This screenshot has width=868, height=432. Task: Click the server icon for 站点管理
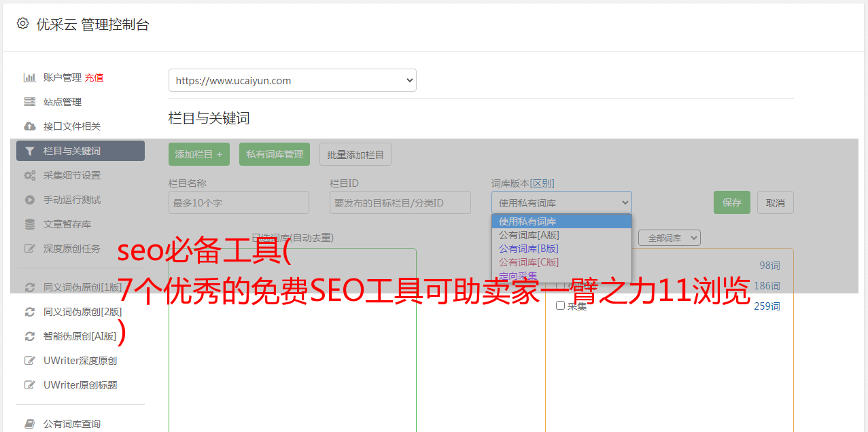[30, 102]
